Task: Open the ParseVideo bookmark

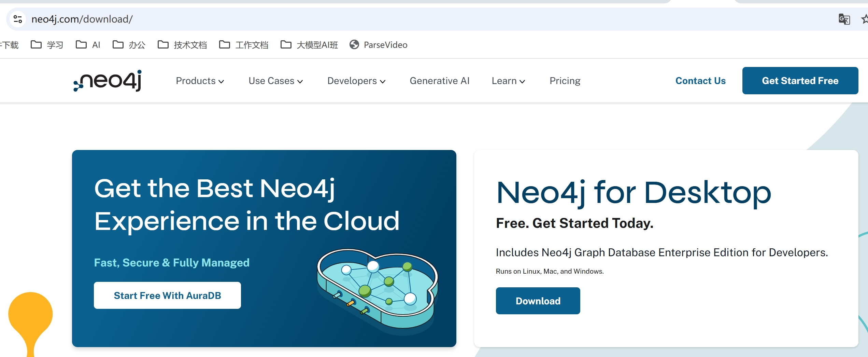Action: click(378, 45)
